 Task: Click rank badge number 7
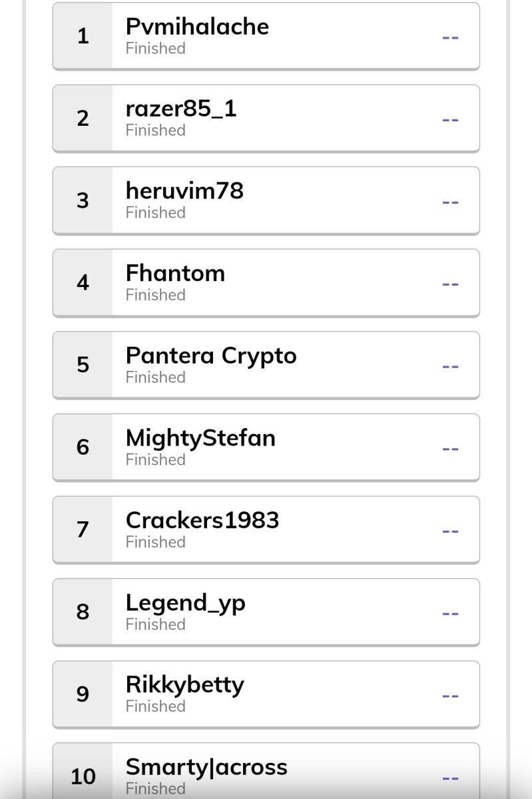click(83, 529)
